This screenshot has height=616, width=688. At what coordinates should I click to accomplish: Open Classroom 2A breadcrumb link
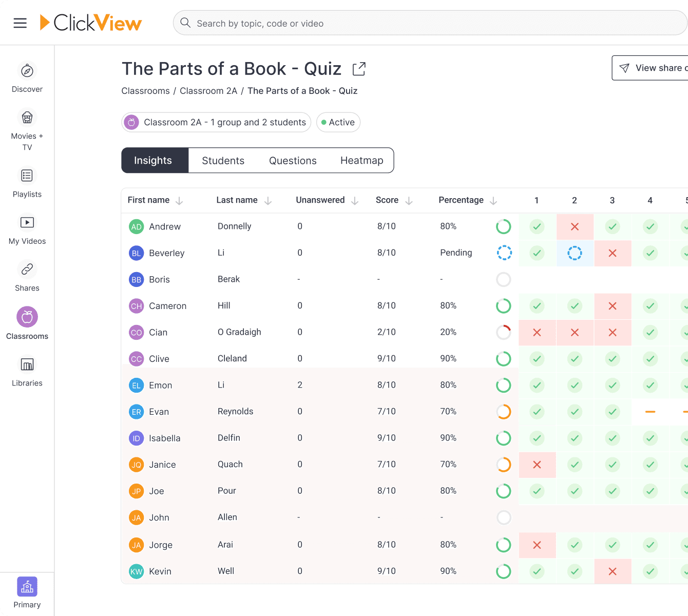(x=208, y=91)
